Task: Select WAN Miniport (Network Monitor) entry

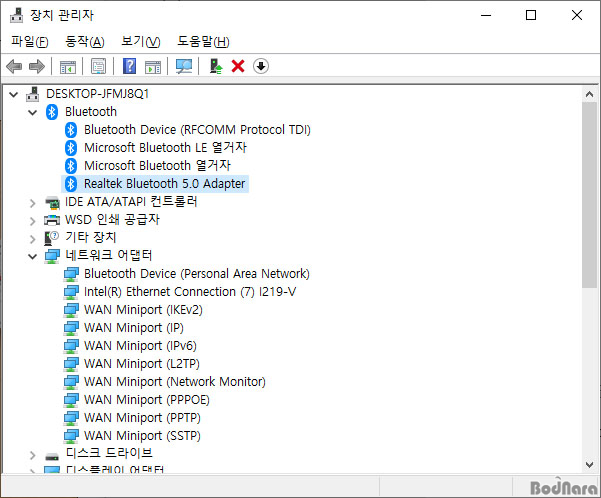Action: [x=175, y=382]
